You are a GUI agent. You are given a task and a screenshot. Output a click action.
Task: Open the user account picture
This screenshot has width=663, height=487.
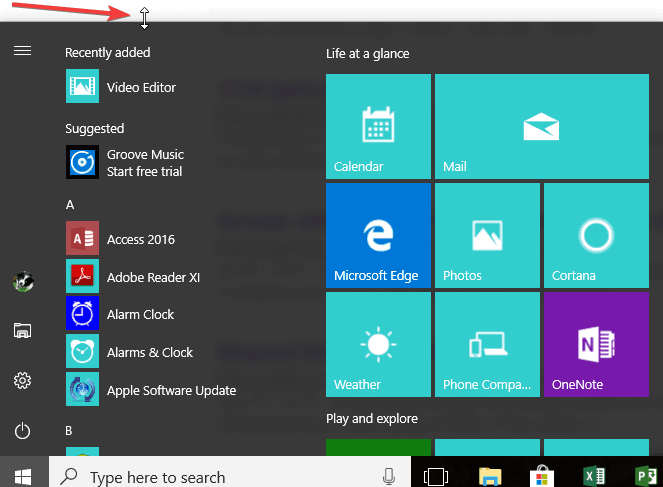point(23,282)
